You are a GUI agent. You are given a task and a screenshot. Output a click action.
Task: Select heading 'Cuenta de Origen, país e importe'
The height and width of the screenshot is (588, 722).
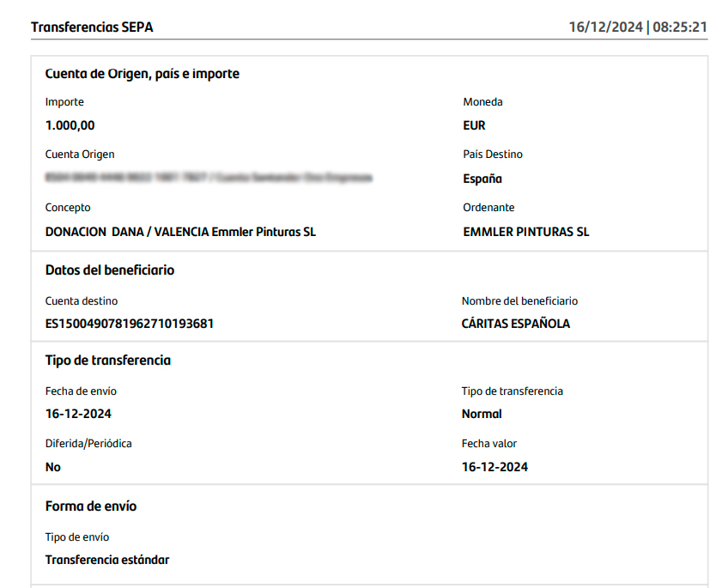143,74
